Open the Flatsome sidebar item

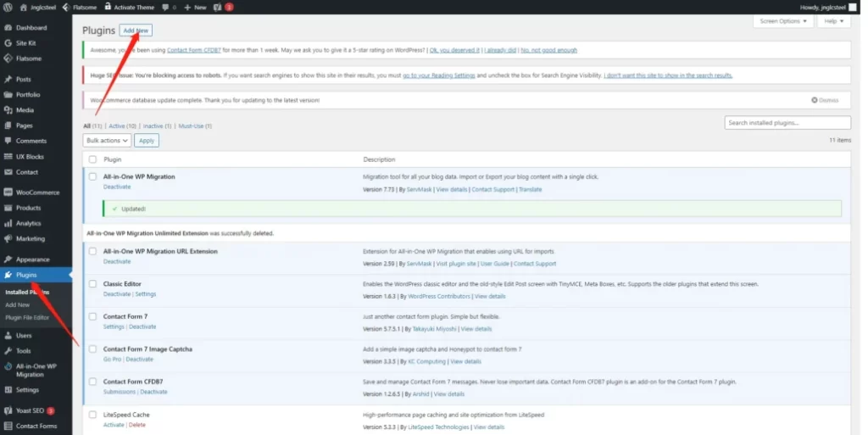pos(29,59)
